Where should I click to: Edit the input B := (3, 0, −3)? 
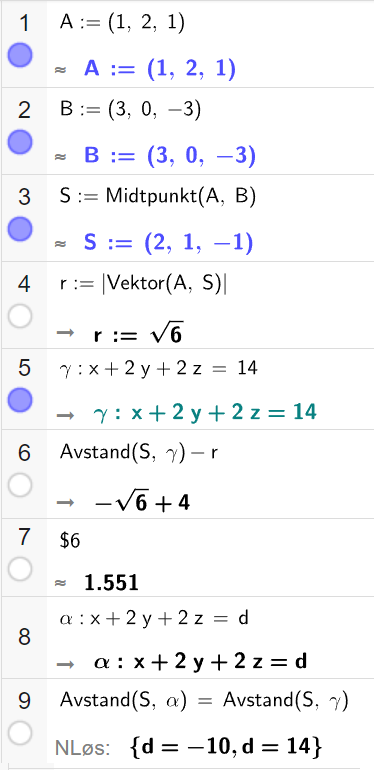(130, 110)
